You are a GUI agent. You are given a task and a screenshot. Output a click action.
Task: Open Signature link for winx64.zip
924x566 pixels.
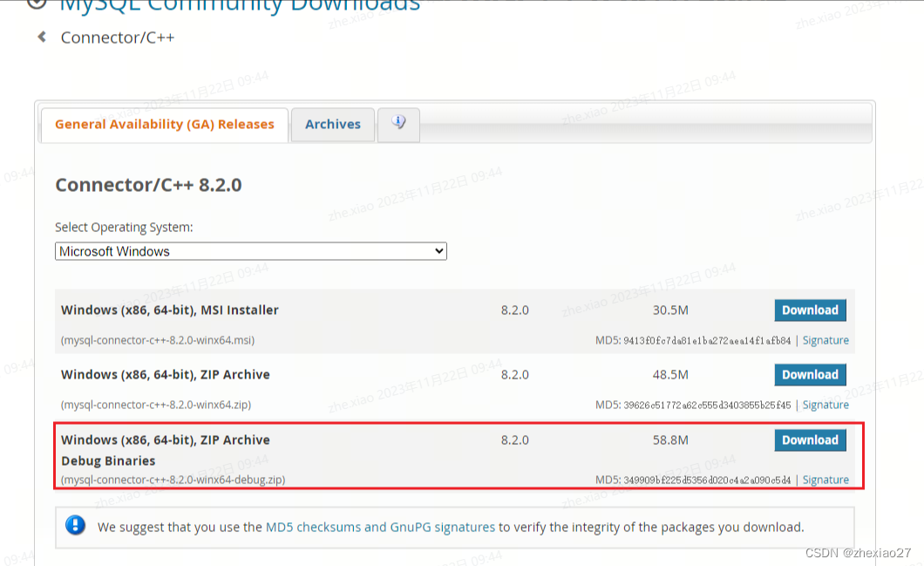tap(825, 405)
